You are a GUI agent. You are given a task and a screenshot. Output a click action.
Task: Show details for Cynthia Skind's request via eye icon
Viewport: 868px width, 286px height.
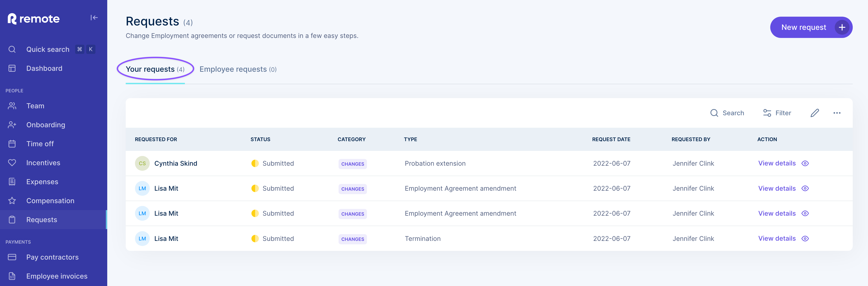point(805,163)
